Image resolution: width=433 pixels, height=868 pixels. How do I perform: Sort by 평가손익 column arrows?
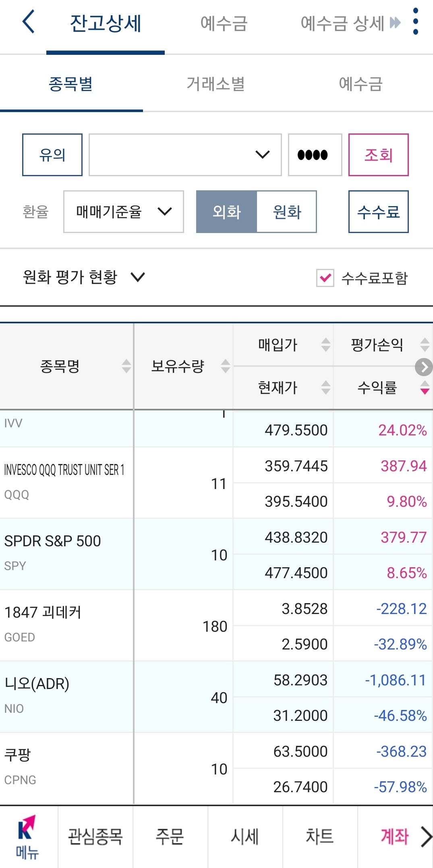tap(425, 345)
